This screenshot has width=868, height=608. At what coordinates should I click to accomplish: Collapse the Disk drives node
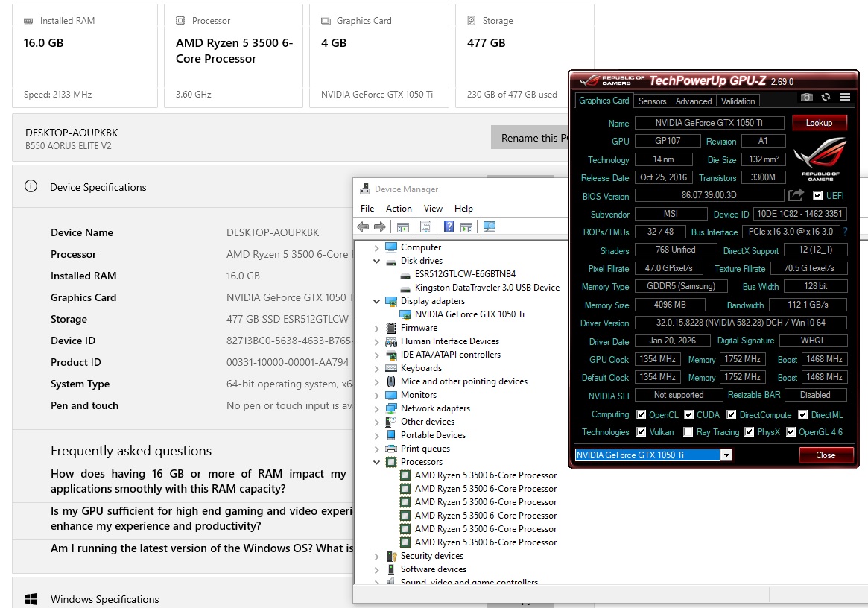pos(376,261)
